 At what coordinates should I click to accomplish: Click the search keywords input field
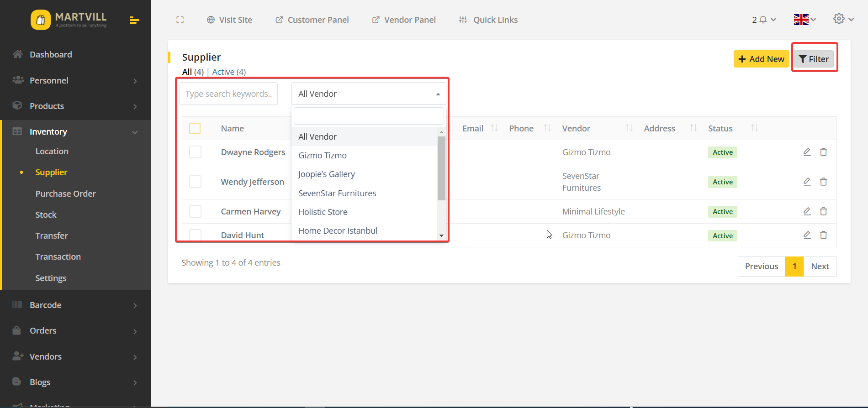tap(228, 94)
